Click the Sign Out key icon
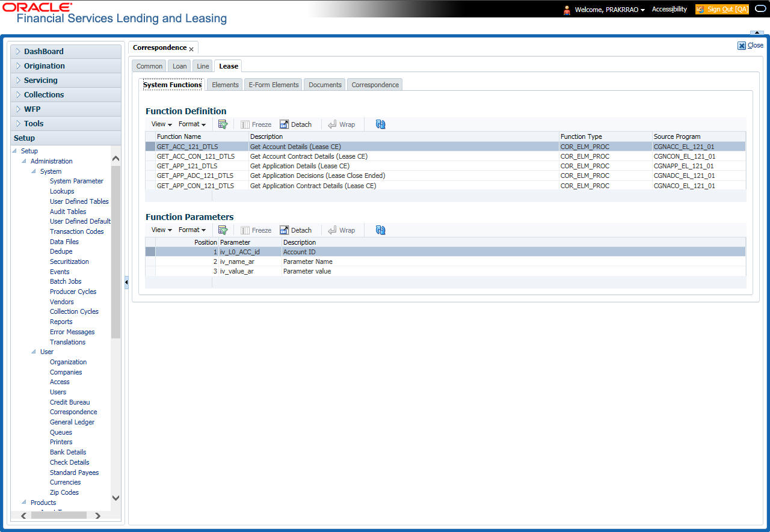This screenshot has width=770, height=532. click(700, 10)
